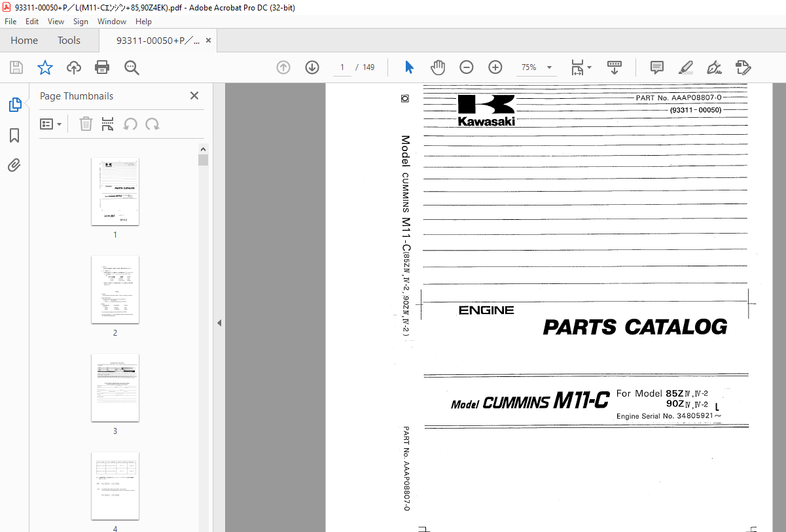786x532 pixels.
Task: Click the Save file icon
Action: coord(16,67)
